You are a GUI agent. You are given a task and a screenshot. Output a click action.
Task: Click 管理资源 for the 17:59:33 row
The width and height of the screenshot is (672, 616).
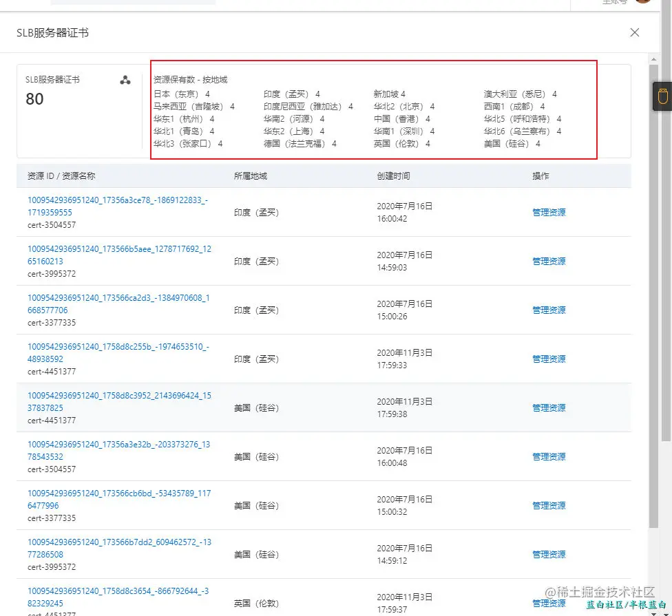(549, 359)
